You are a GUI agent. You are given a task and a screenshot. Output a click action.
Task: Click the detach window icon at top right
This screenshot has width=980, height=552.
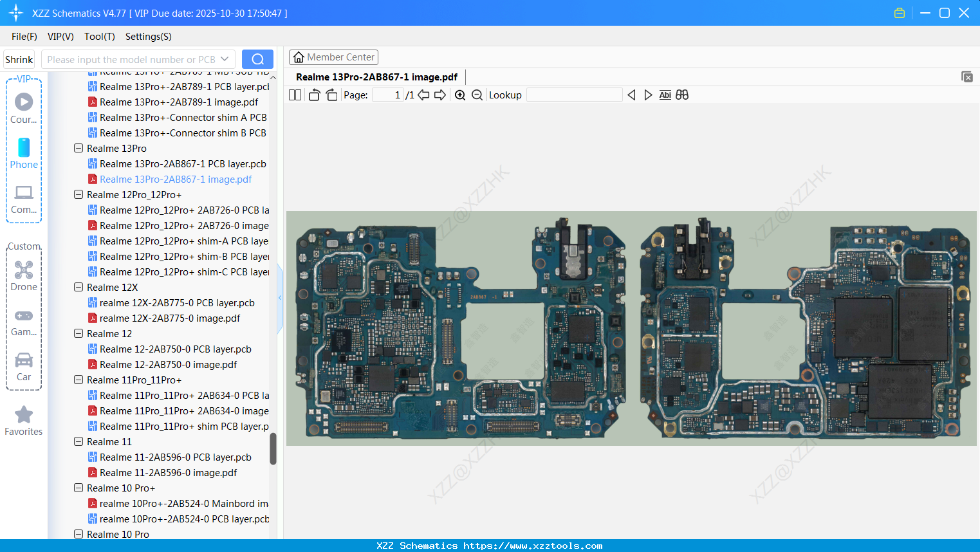coord(967,77)
